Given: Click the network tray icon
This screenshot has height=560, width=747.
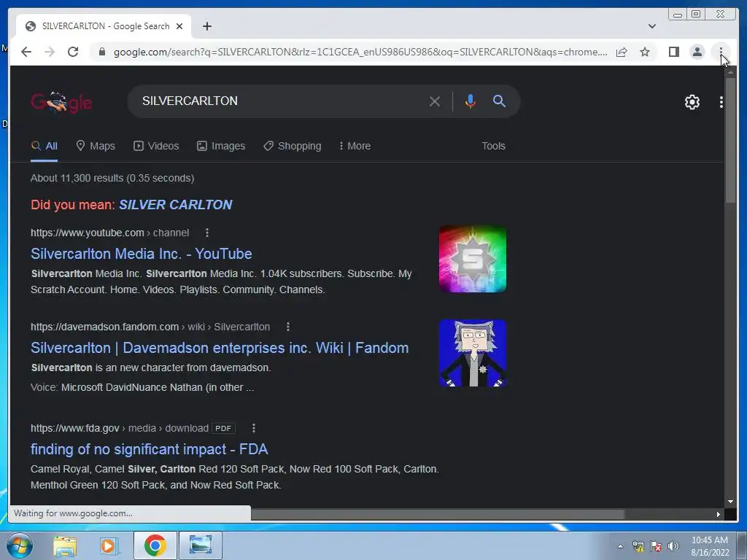Looking at the screenshot, I should 638,546.
